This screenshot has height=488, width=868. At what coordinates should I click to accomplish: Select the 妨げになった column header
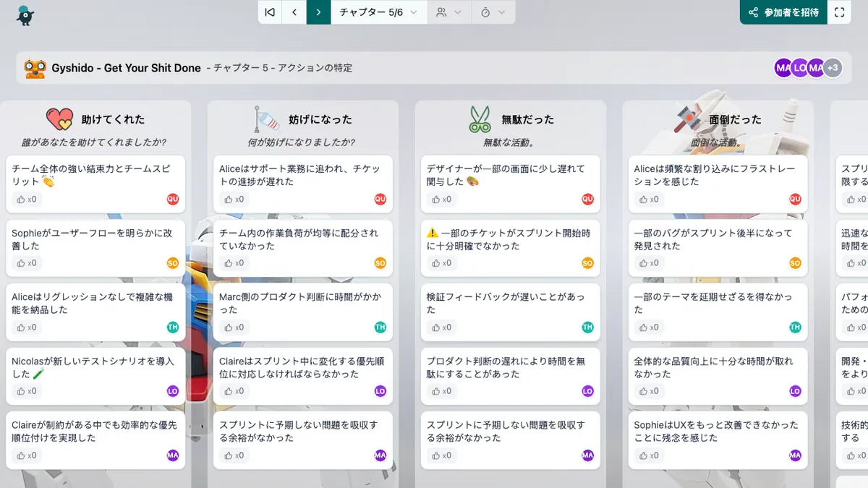320,119
